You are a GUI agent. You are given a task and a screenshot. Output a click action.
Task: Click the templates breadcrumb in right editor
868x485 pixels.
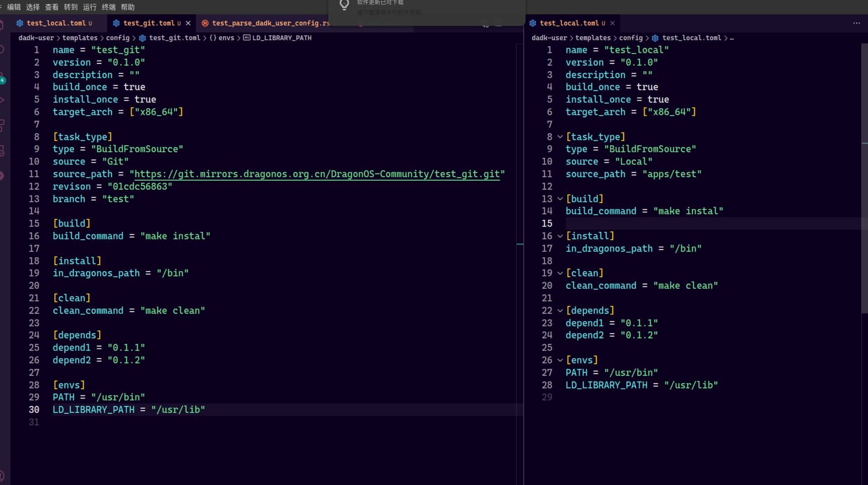click(x=593, y=38)
